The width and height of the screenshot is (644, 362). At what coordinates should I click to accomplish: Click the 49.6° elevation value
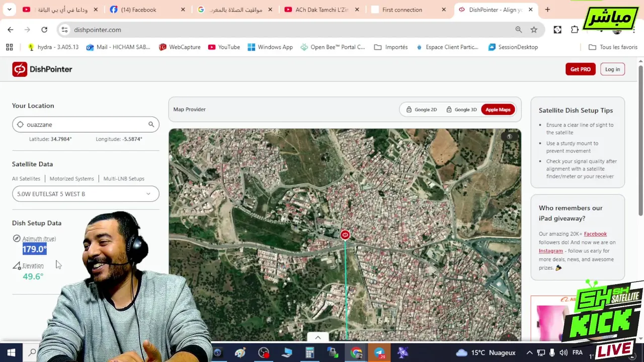tap(33, 277)
